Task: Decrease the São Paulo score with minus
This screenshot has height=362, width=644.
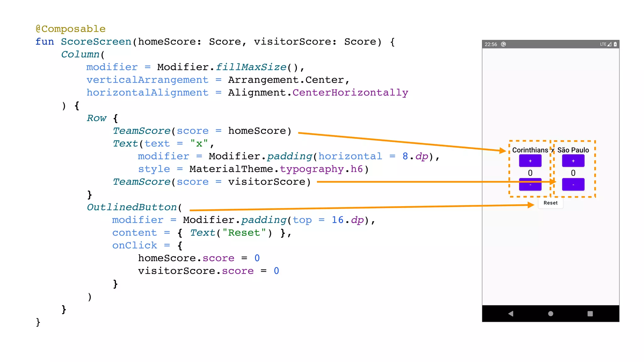Action: coord(573,185)
